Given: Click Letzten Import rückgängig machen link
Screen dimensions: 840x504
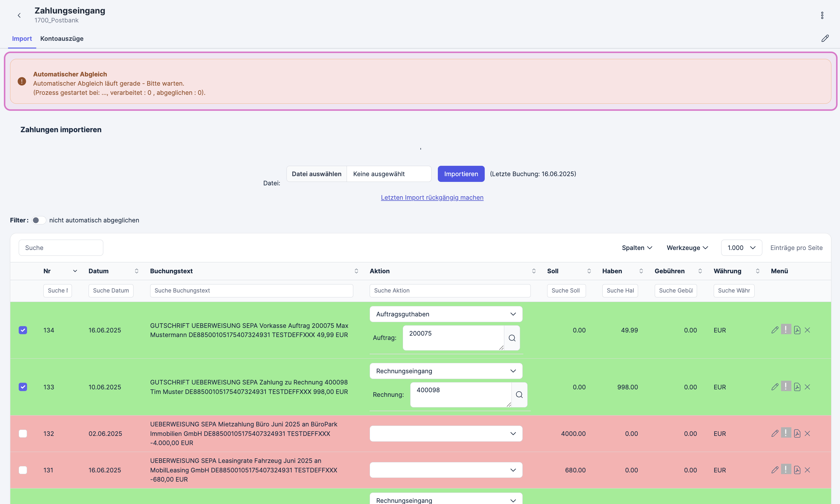Looking at the screenshot, I should click(432, 197).
